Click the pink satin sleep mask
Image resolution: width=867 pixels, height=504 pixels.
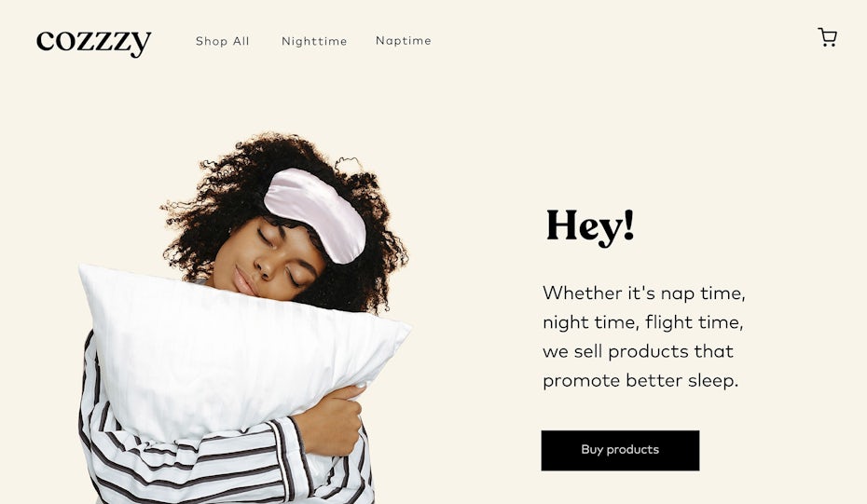[315, 214]
